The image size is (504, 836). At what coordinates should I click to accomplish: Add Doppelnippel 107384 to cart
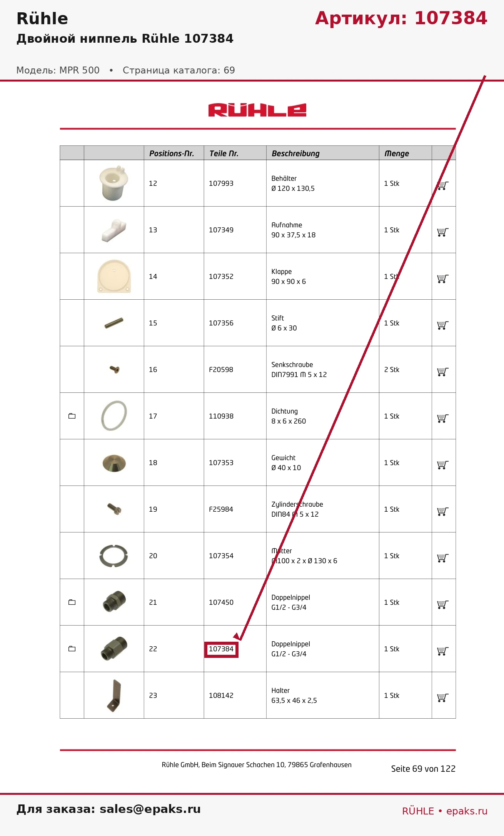(443, 651)
